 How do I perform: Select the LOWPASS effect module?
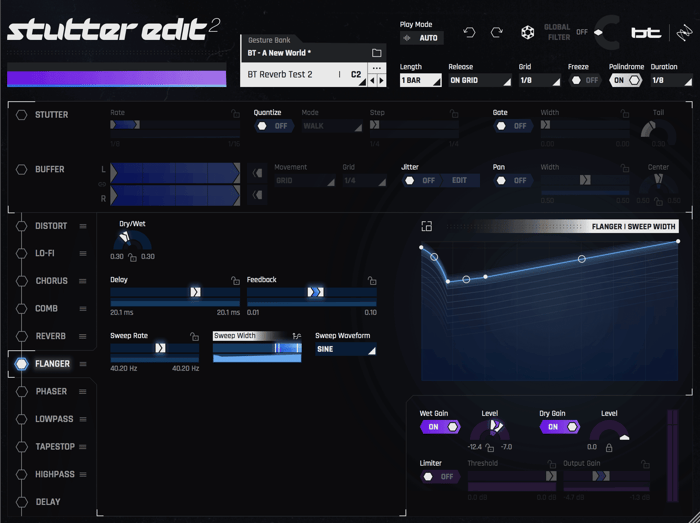(x=54, y=419)
